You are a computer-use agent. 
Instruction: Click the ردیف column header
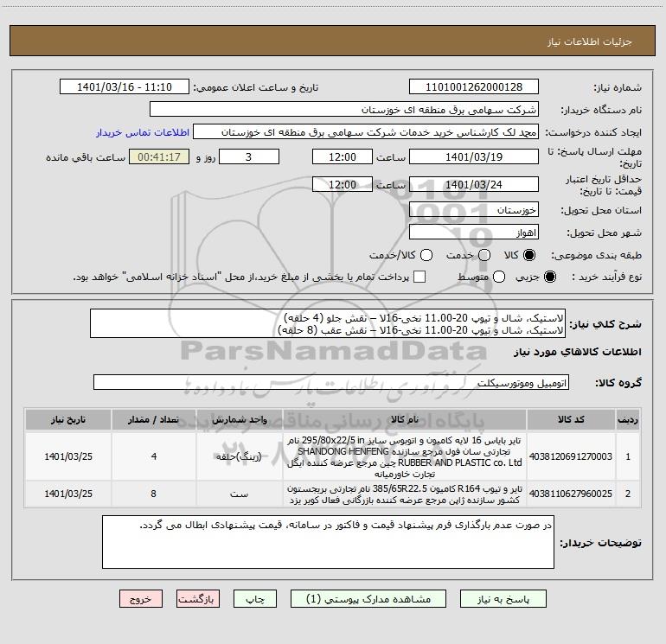pos(628,420)
